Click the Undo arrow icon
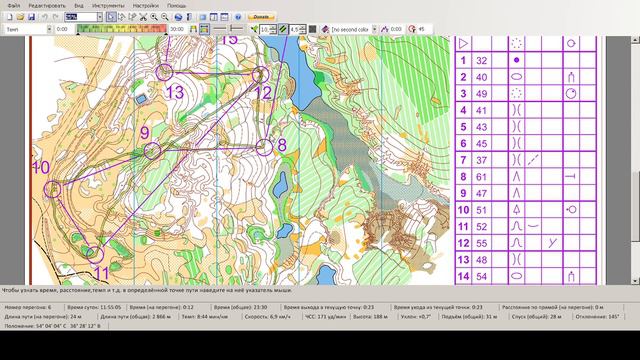Image resolution: width=640 pixels, height=360 pixels. click(x=44, y=17)
